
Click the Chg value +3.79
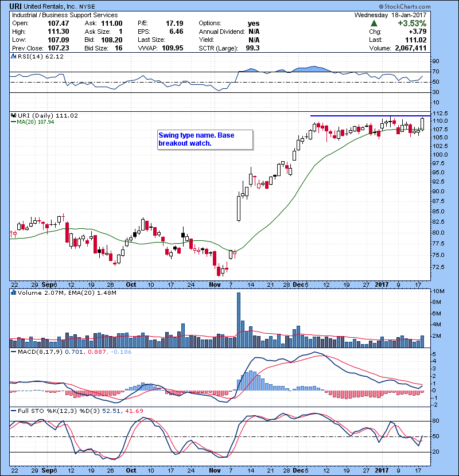point(417,32)
